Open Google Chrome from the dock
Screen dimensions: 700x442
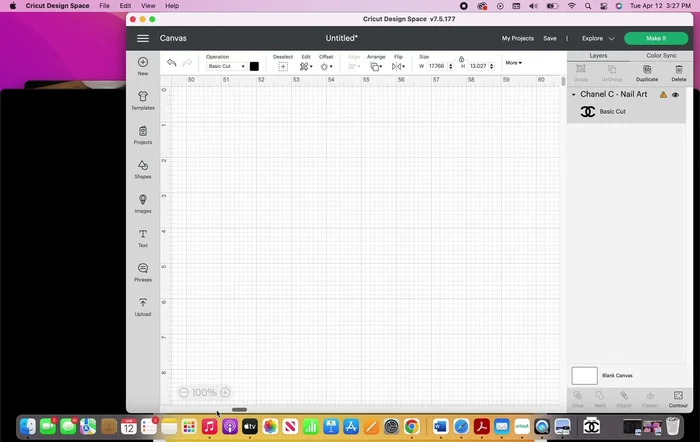(412, 427)
